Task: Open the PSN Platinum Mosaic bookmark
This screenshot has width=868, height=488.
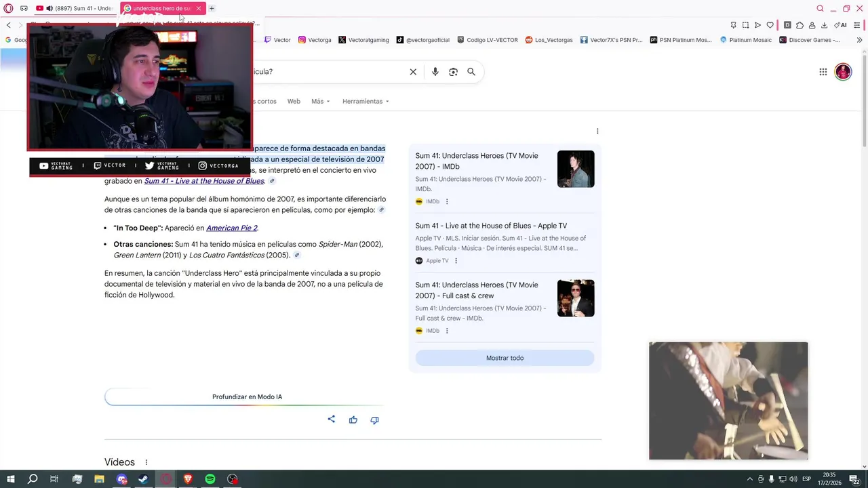Action: (681, 40)
